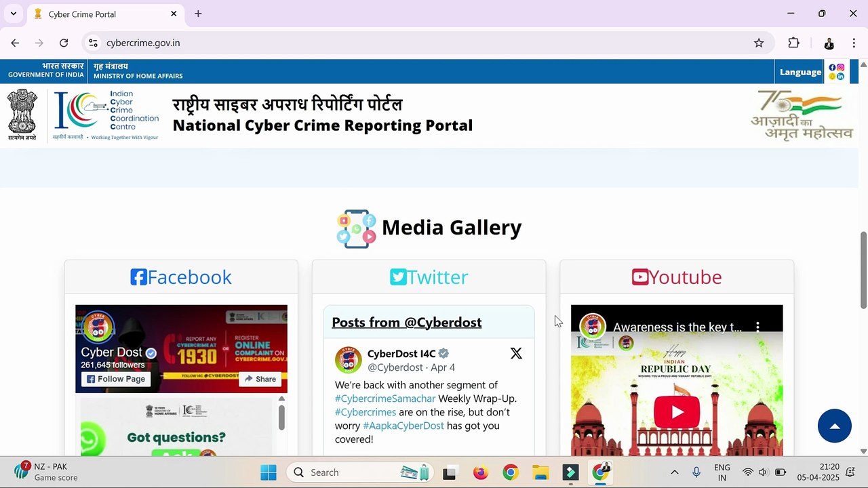This screenshot has width=868, height=488.
Task: Click the Media Gallery phone icon
Action: [x=357, y=228]
